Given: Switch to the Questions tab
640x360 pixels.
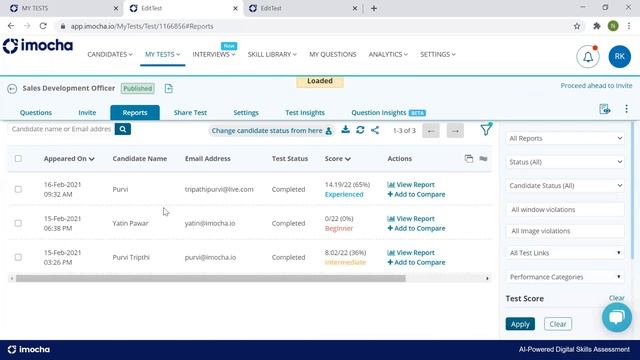Looking at the screenshot, I should [36, 113].
